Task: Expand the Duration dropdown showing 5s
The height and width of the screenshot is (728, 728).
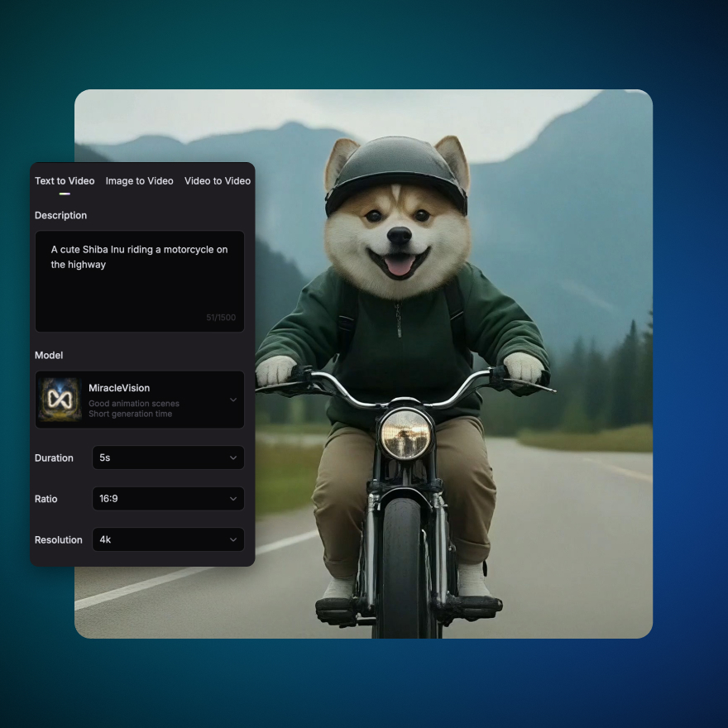Action: click(x=168, y=457)
